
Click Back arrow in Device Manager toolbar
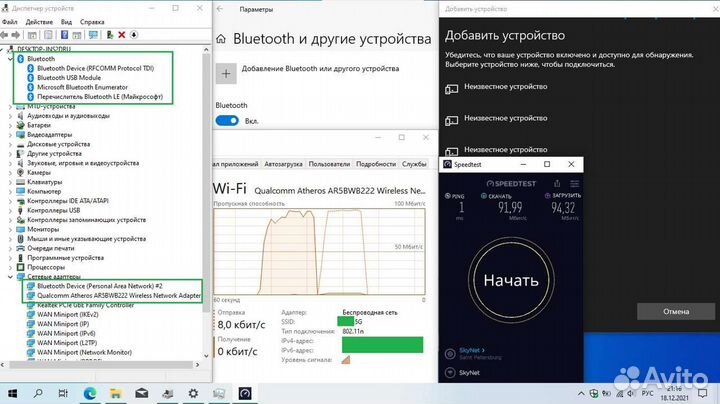[x=5, y=35]
